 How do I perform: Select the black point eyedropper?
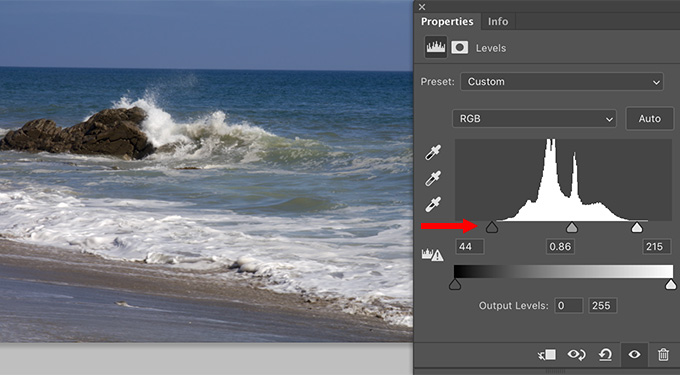pos(433,153)
